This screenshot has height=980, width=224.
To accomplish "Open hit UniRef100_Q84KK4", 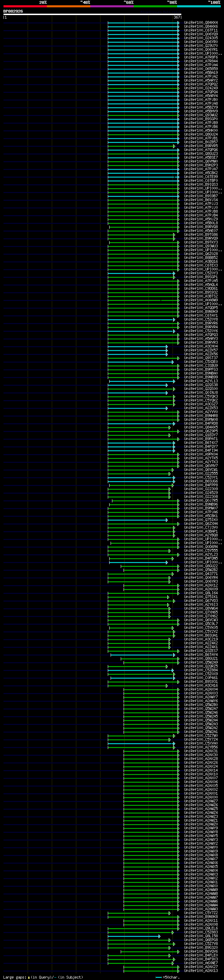I will pyautogui.click(x=201, y=22).
